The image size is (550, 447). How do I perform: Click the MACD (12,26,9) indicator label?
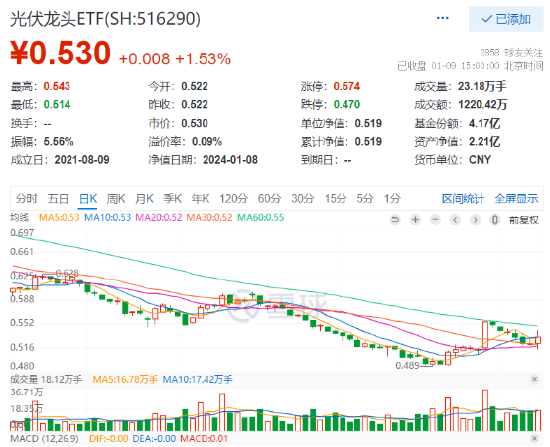coord(44,439)
